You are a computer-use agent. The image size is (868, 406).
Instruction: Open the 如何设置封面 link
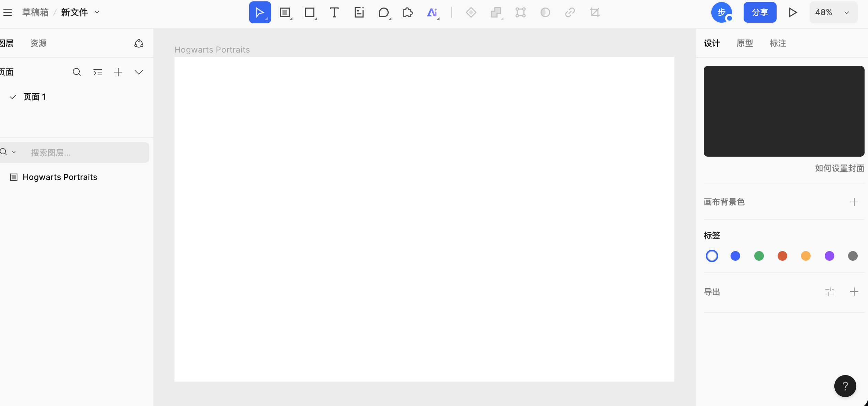point(839,168)
